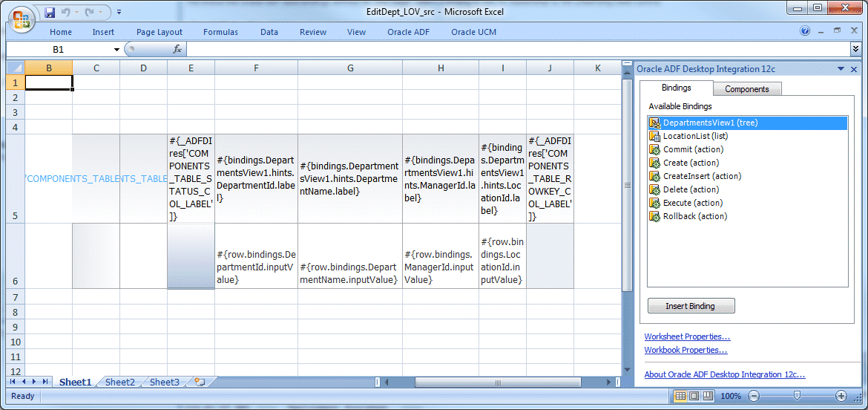868x410 pixels.
Task: Click the first sheet navigation arrow
Action: pos(13,382)
